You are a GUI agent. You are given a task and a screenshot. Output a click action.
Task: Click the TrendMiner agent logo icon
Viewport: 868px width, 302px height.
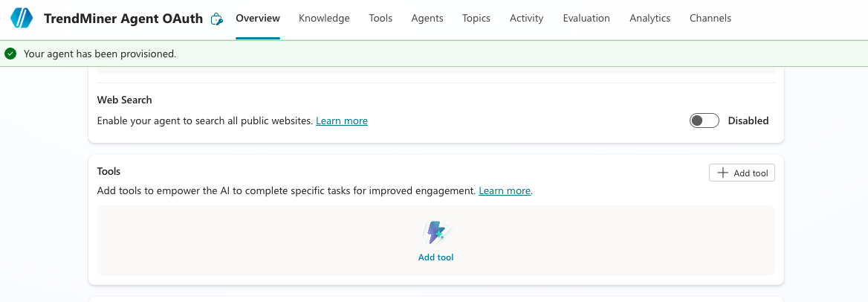click(22, 19)
